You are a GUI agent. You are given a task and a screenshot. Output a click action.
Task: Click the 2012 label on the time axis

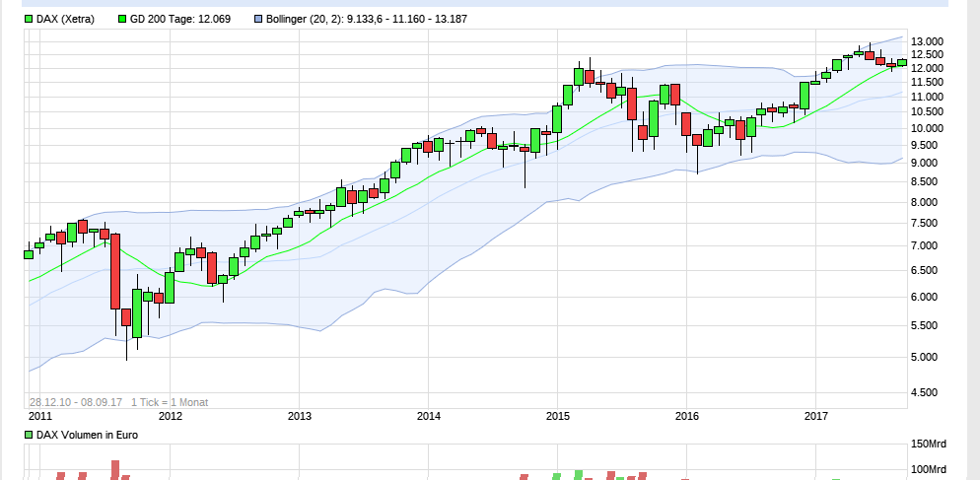[x=170, y=416]
